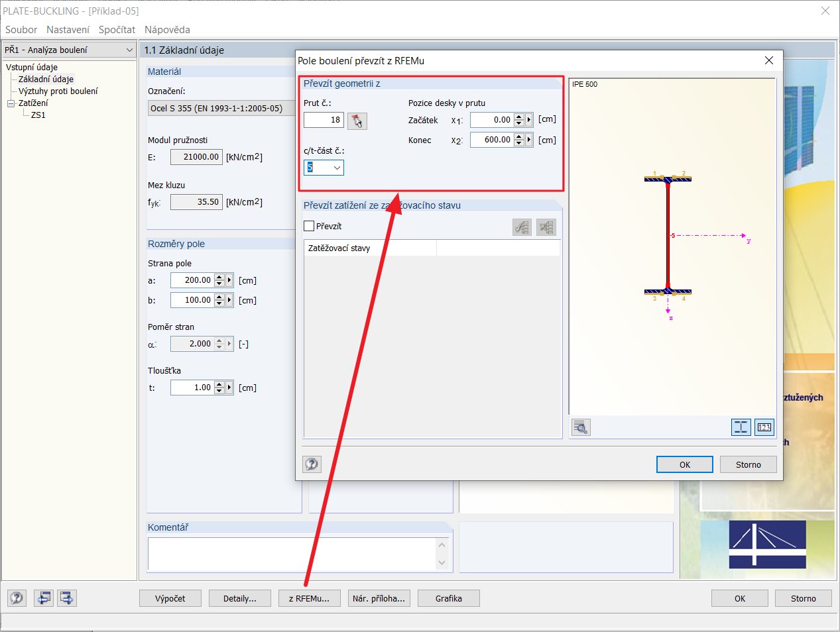Click the Výpočet button
The height and width of the screenshot is (632, 840).
click(x=170, y=598)
